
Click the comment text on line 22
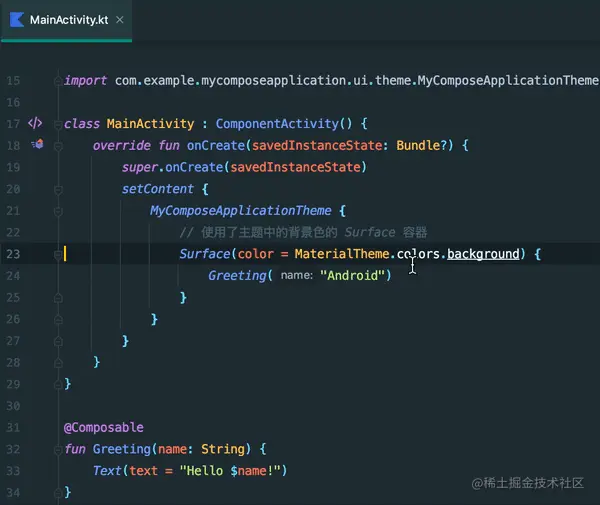pos(303,232)
